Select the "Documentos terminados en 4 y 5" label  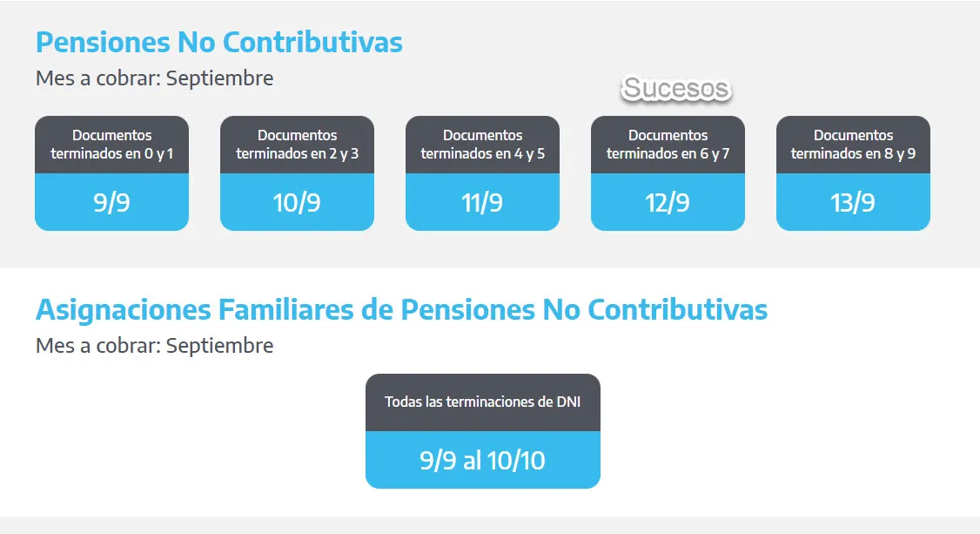click(482, 145)
